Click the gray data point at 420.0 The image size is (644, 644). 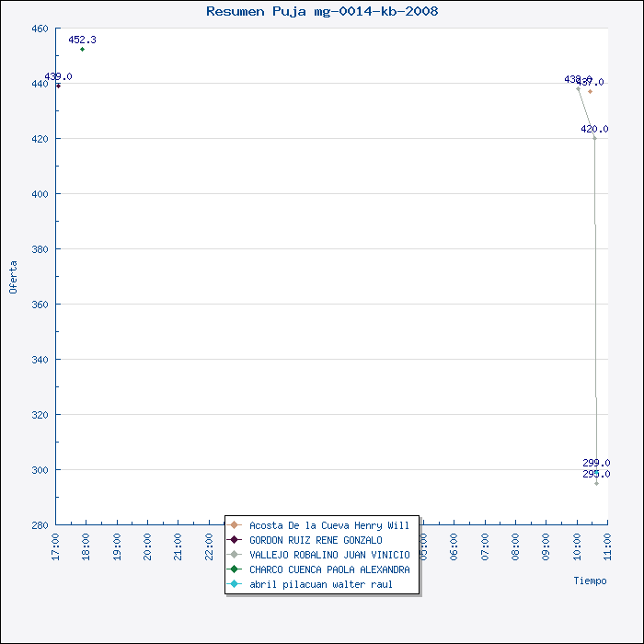coord(594,138)
